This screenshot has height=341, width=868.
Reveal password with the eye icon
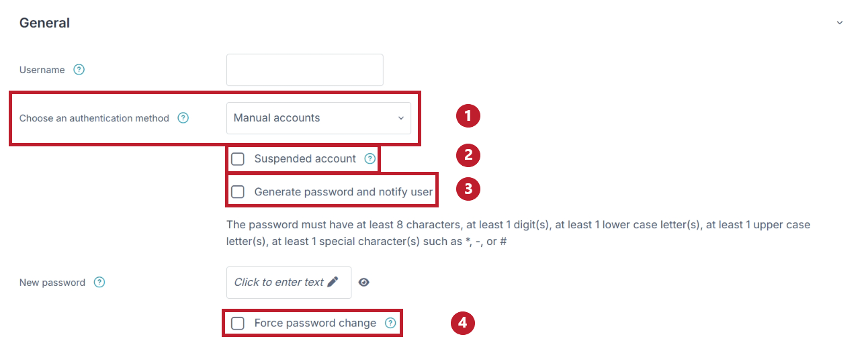[363, 282]
